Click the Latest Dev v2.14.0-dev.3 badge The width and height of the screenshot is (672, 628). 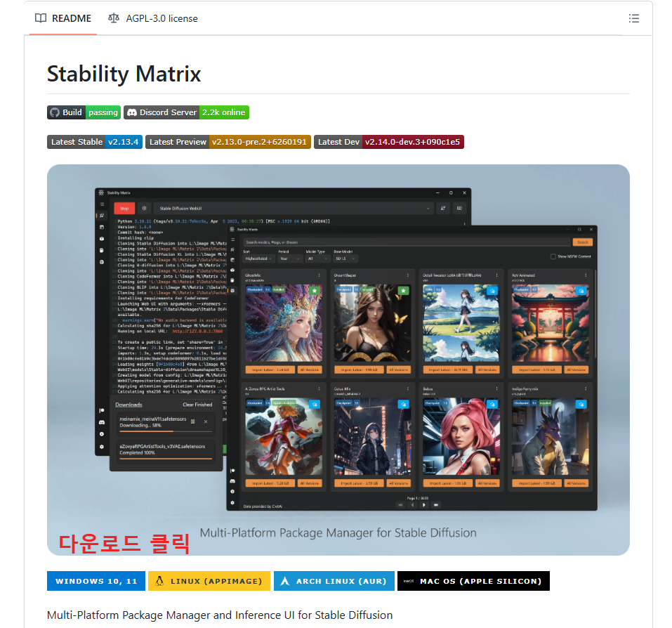(x=389, y=142)
